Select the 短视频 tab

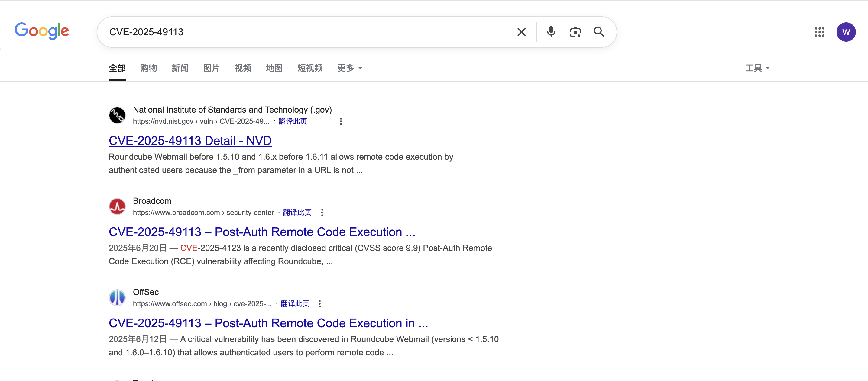pos(310,68)
